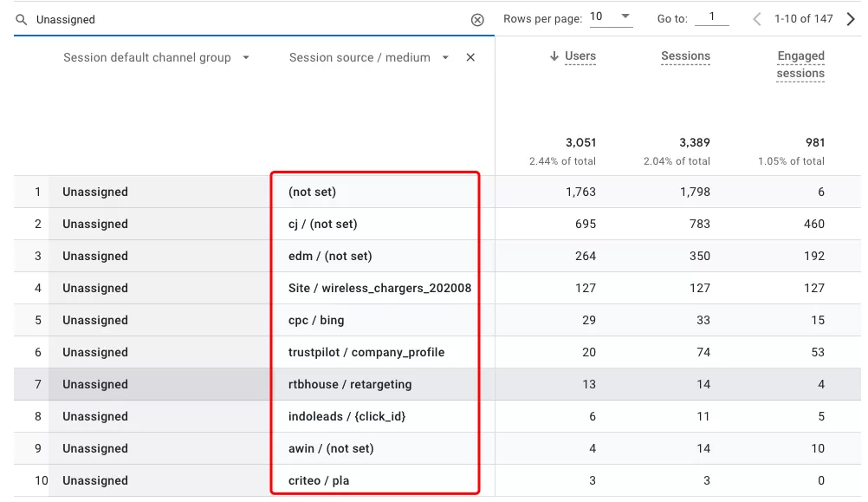Click the 981 total engaged sessions value
The height and width of the screenshot is (502, 868).
pyautogui.click(x=815, y=142)
